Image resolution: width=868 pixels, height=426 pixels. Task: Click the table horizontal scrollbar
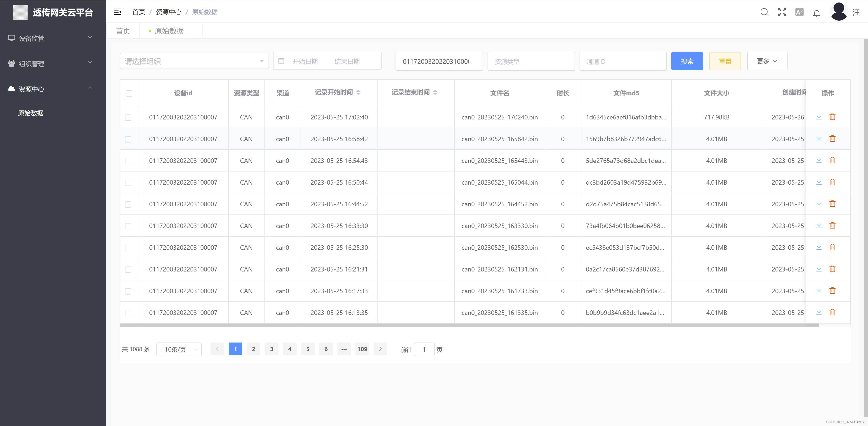[x=469, y=325]
